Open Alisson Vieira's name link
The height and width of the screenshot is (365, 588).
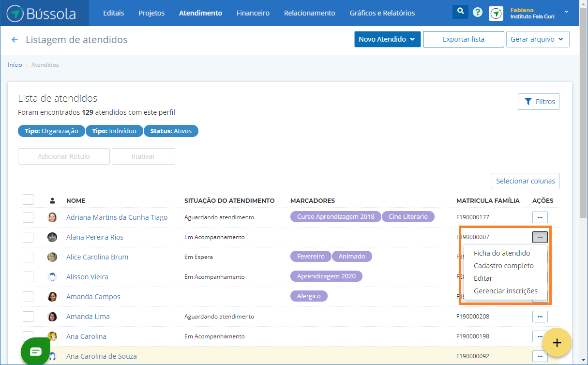(87, 277)
